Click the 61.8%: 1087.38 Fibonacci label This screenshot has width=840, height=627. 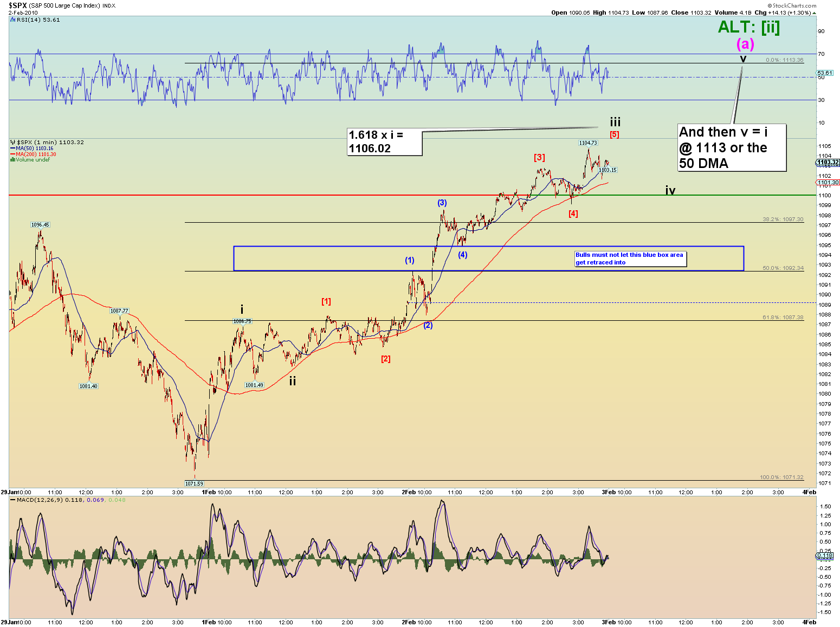(783, 318)
